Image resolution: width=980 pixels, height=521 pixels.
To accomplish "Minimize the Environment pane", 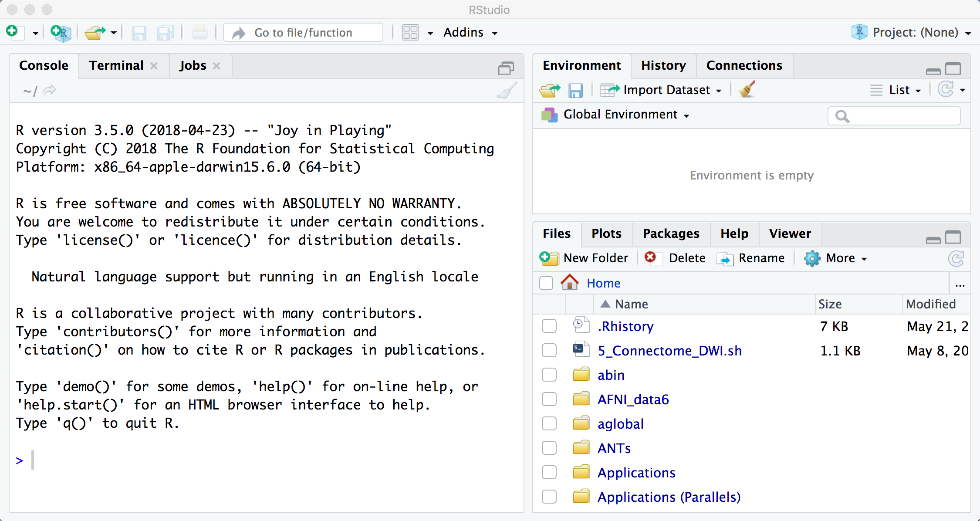I will (x=933, y=71).
